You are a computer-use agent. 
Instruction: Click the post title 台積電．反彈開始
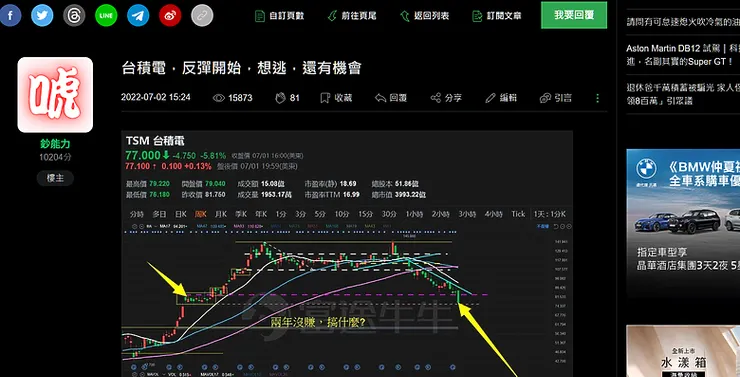tap(242, 68)
